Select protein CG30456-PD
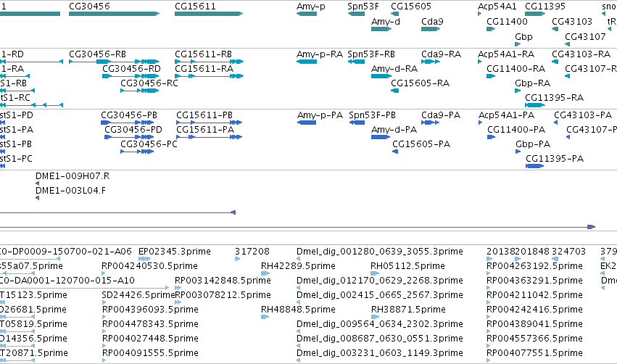 pos(133,130)
